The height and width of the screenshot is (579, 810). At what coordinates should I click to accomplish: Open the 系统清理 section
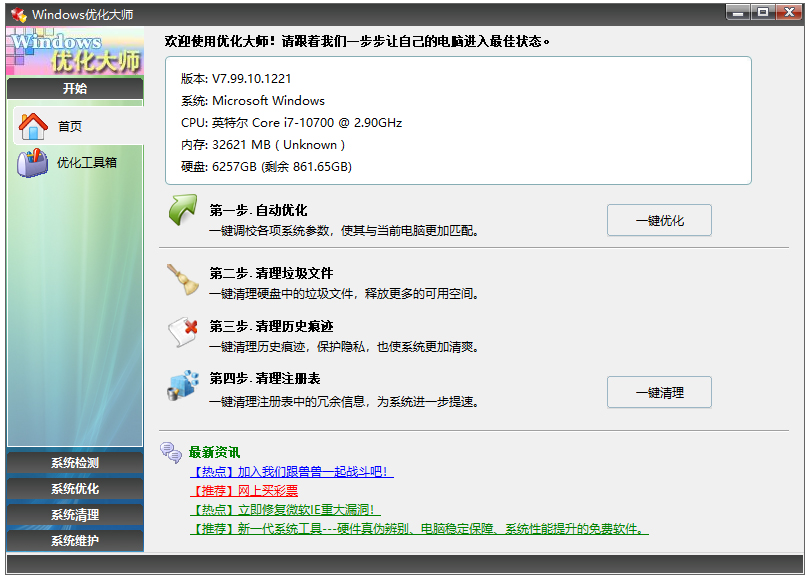[x=74, y=514]
